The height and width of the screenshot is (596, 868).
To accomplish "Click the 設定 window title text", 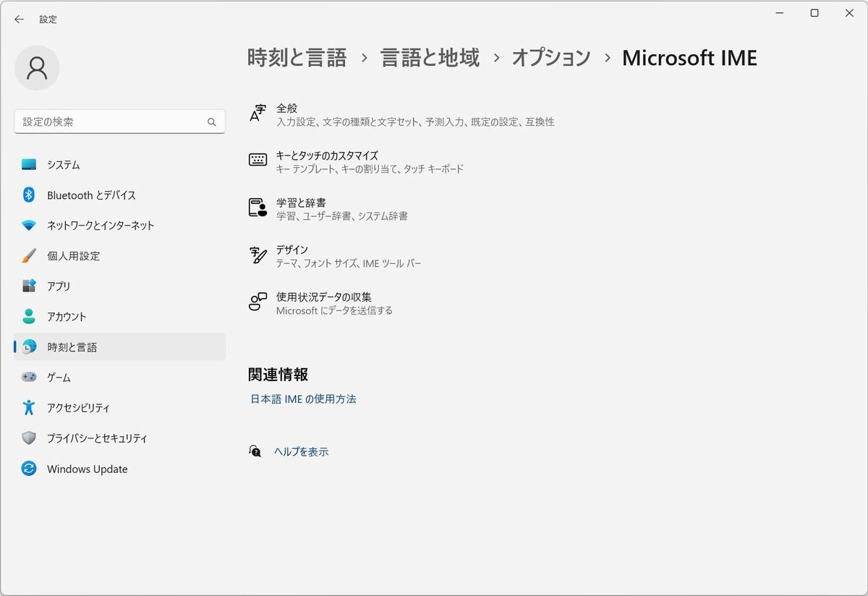I will tap(48, 20).
